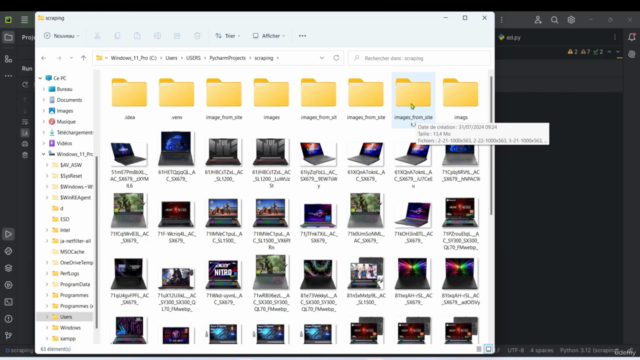
Task: Expand the Bureau tree node
Action: [44, 89]
